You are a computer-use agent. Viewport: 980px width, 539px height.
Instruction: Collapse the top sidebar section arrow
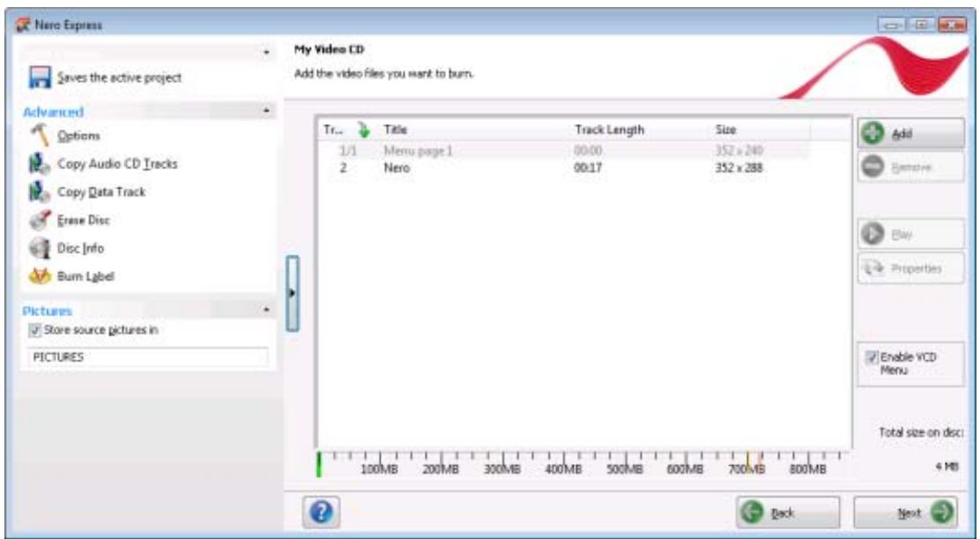point(267,53)
